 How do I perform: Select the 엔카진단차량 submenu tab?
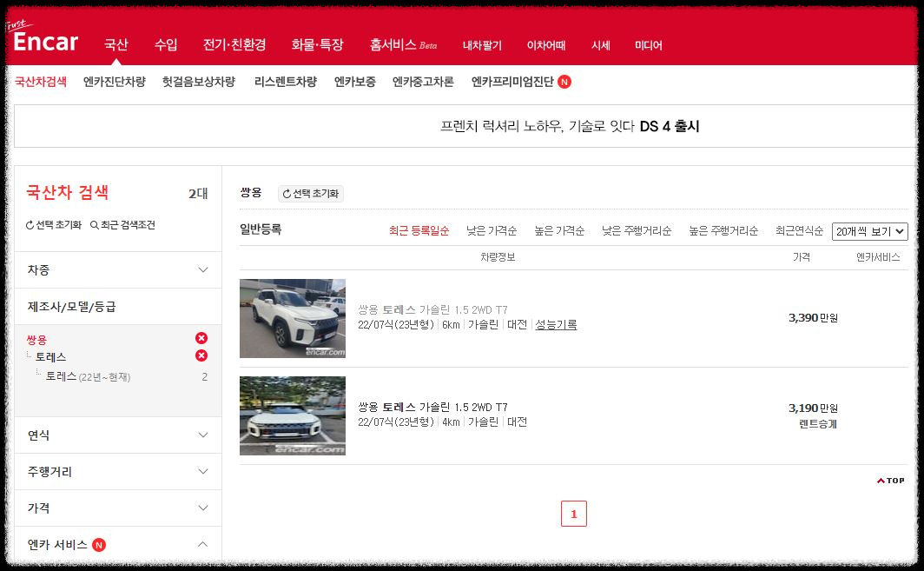[x=115, y=82]
